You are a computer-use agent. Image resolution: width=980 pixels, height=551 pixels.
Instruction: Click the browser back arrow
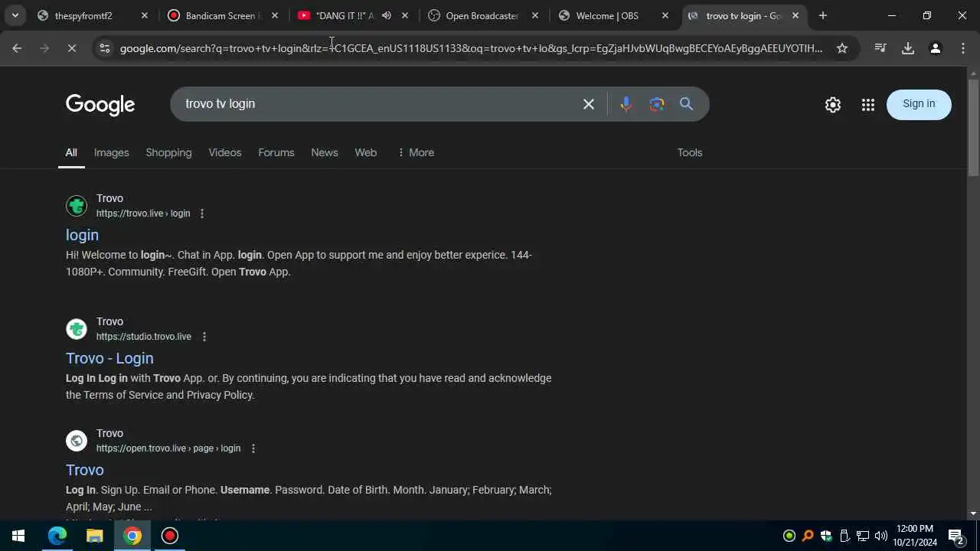point(17,48)
